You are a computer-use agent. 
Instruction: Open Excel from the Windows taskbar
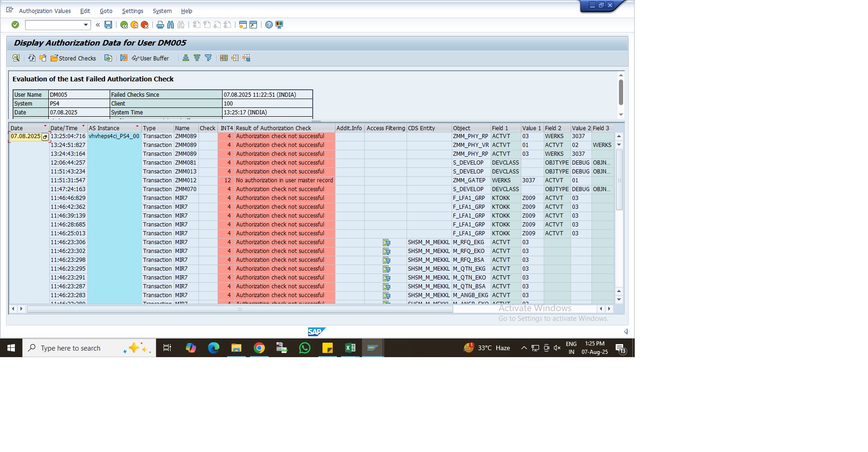[x=350, y=348]
